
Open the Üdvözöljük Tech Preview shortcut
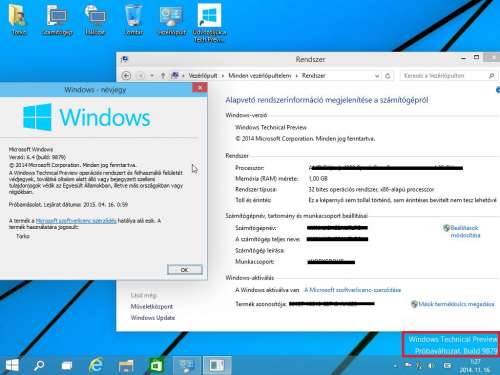coord(209,23)
